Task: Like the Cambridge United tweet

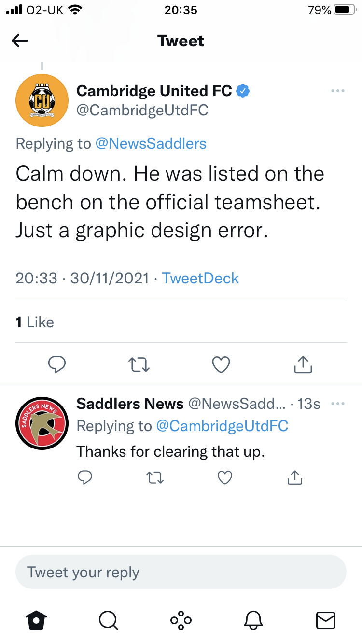Action: (221, 364)
